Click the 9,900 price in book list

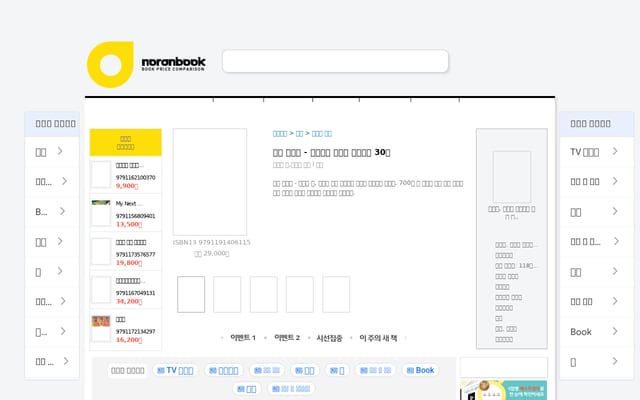pyautogui.click(x=127, y=186)
